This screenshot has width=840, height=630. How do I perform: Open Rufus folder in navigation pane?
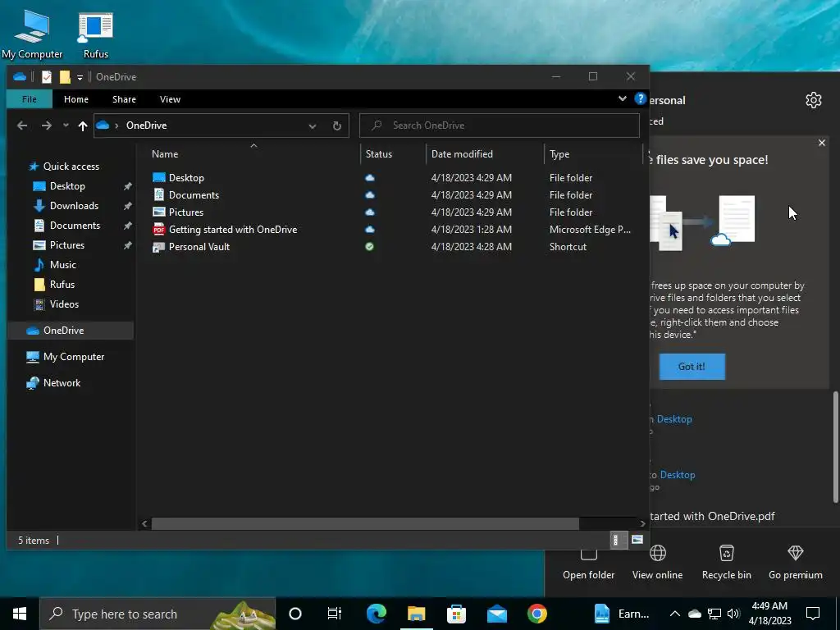[62, 285]
